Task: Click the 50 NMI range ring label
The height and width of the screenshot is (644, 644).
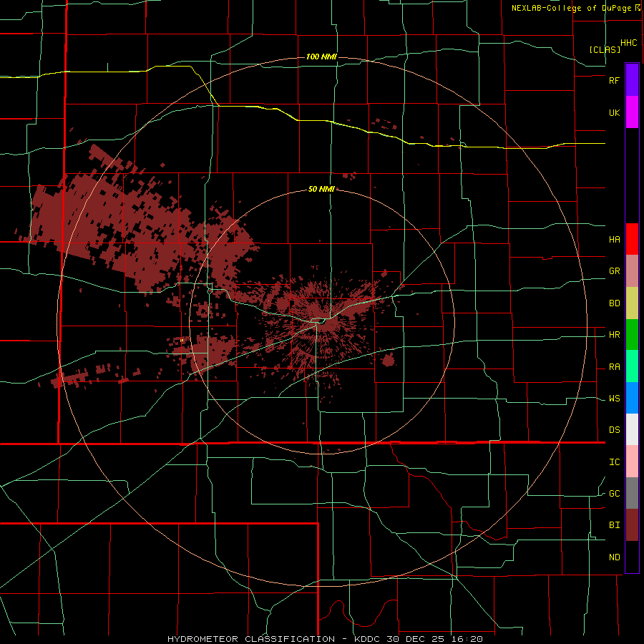Action: click(321, 189)
